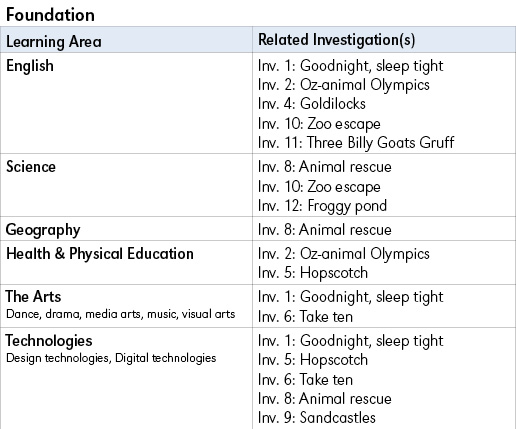Click Design technologies, Digital technologies subtitle
516x429 pixels.
111,358
